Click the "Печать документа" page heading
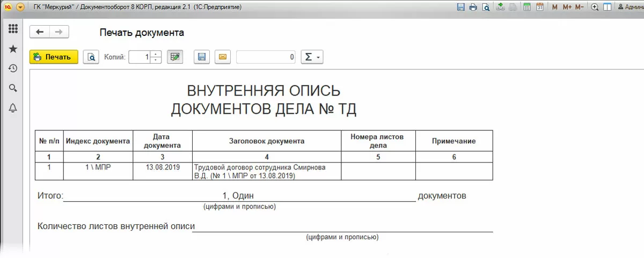Image resolution: width=644 pixels, height=258 pixels. point(142,33)
